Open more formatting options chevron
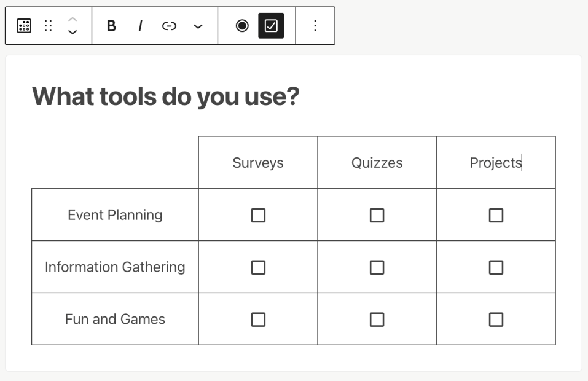Image resolution: width=588 pixels, height=381 pixels. pyautogui.click(x=198, y=26)
